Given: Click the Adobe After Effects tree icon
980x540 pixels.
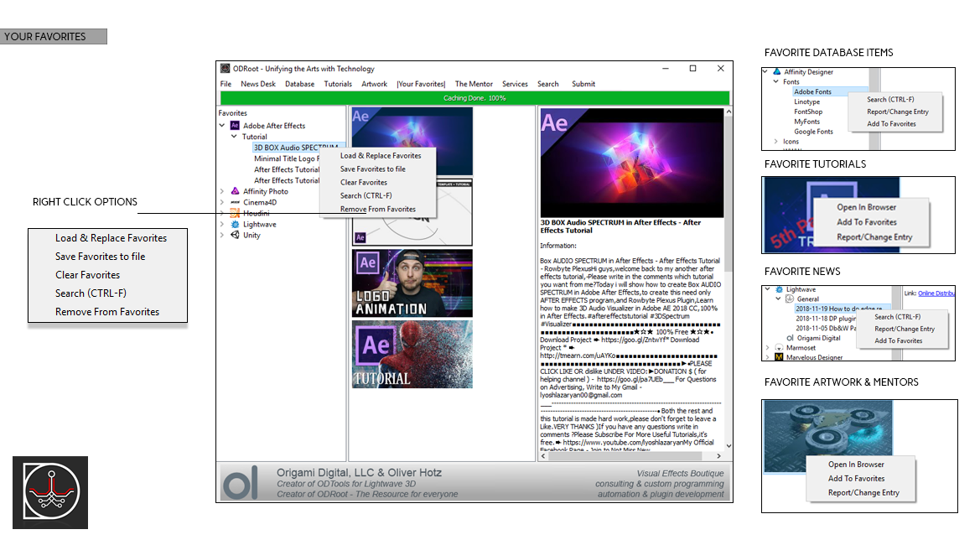Looking at the screenshot, I should point(235,126).
